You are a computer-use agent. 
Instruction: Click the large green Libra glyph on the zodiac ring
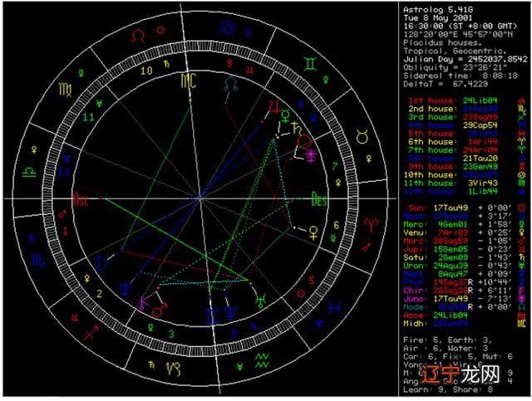29,172
